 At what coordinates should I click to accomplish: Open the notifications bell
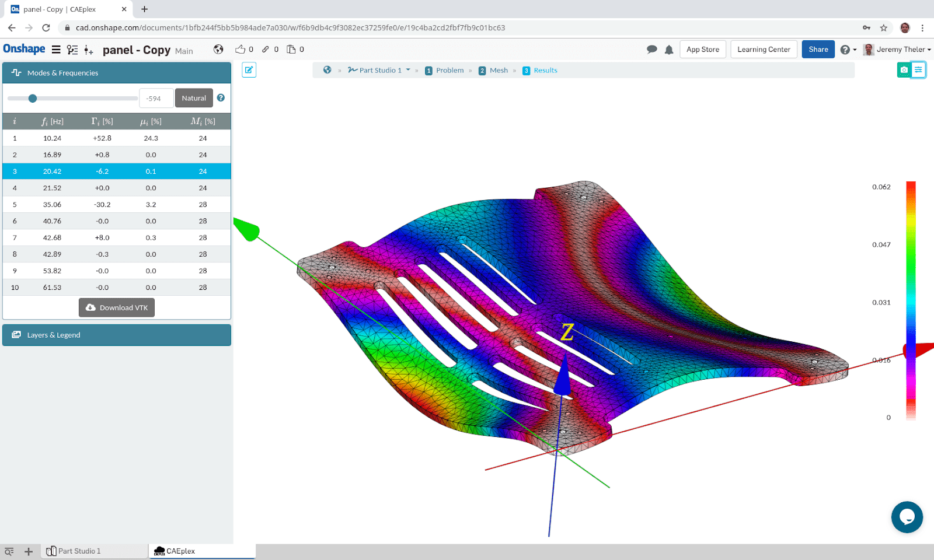(669, 50)
